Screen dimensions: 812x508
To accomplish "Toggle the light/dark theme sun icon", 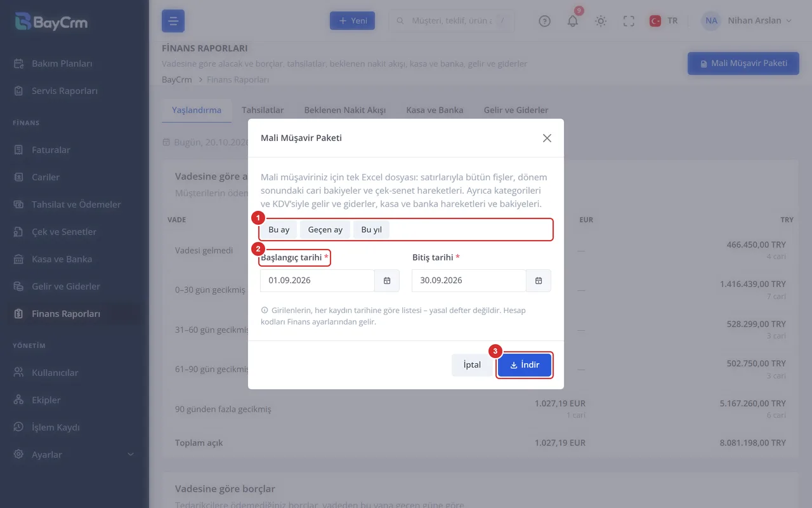I will click(x=601, y=21).
